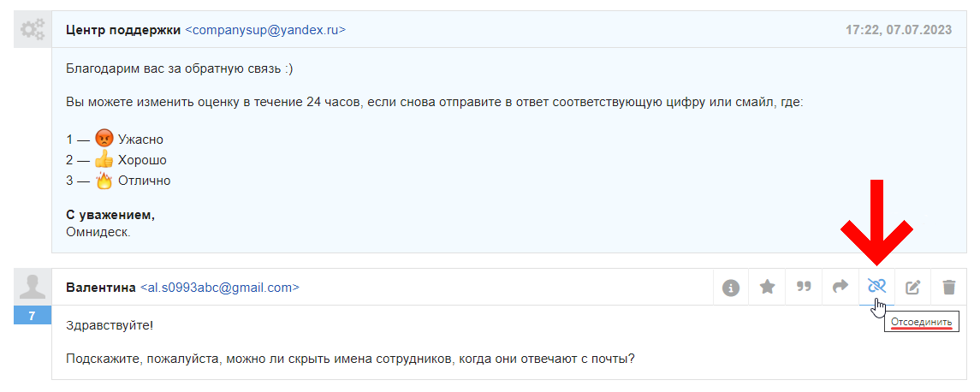
Task: Click the blue number 7 badge
Action: (33, 316)
